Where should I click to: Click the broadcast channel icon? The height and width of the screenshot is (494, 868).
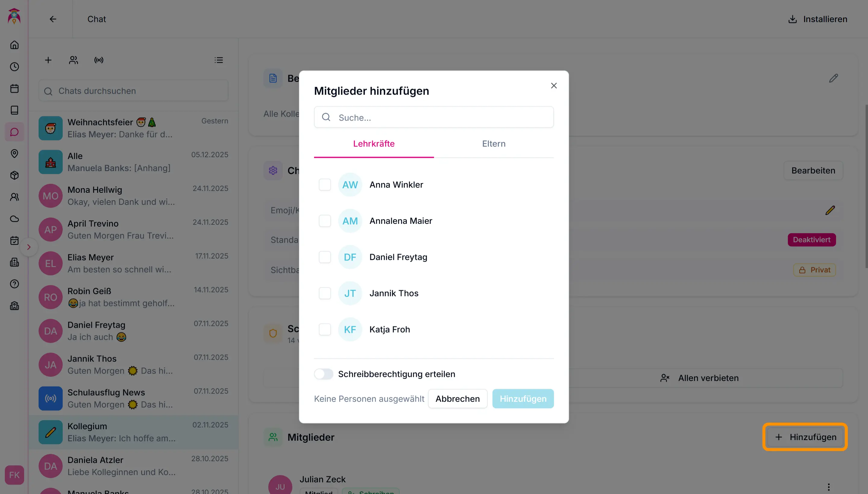click(x=99, y=60)
